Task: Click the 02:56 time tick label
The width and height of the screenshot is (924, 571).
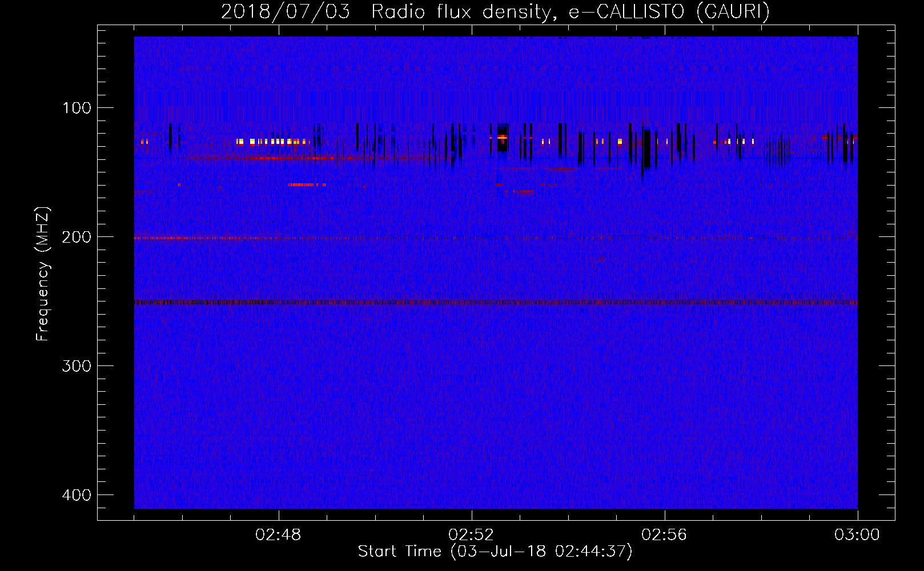Action: click(x=664, y=535)
